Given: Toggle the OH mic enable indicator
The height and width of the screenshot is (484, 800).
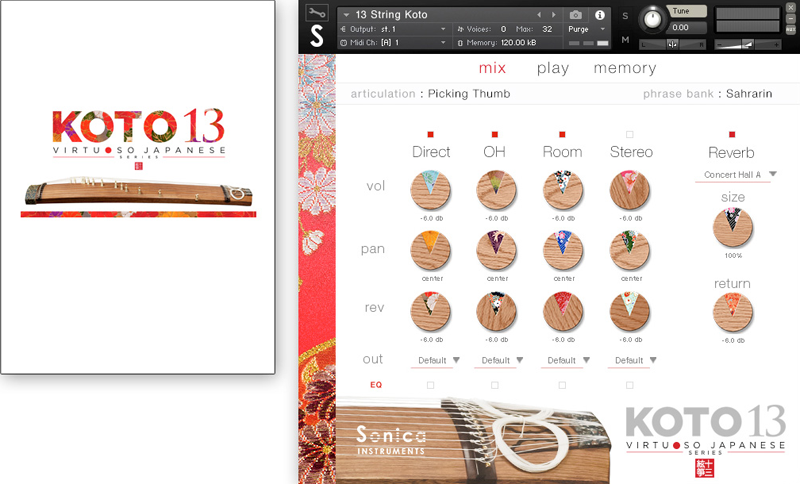Looking at the screenshot, I should tap(494, 134).
